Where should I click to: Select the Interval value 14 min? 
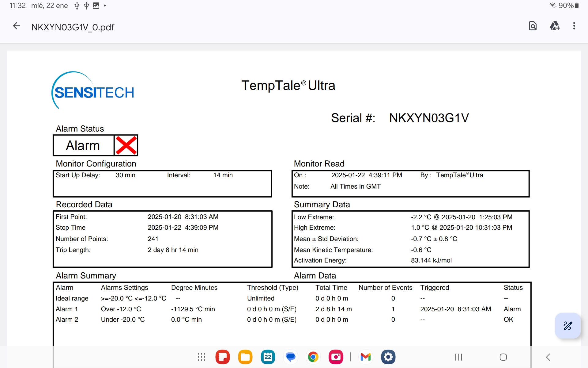click(223, 175)
